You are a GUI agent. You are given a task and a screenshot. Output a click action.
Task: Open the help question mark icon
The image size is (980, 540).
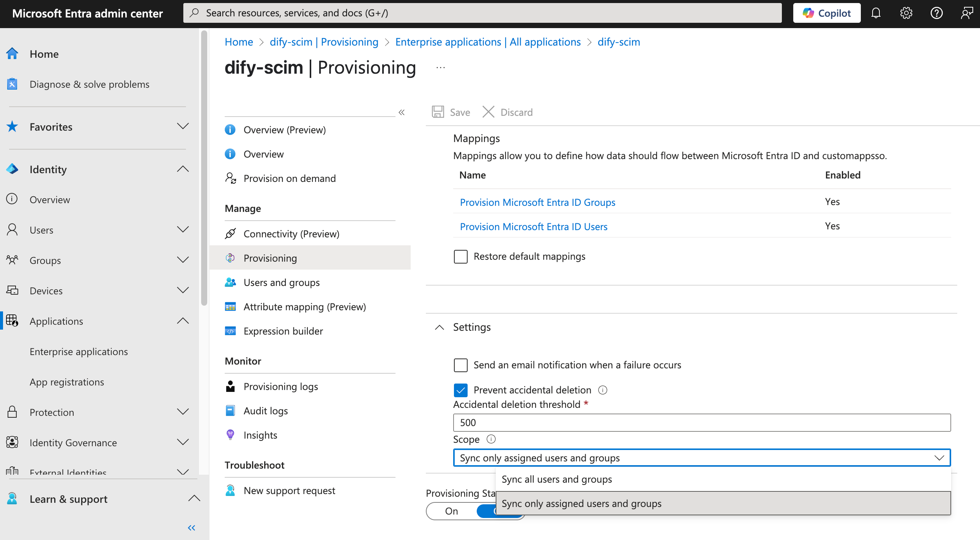tap(936, 13)
